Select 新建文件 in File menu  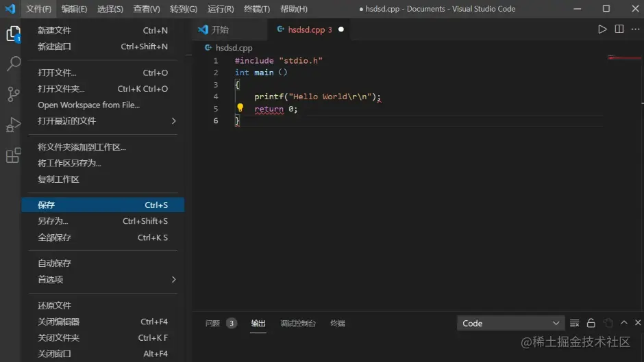point(103,30)
